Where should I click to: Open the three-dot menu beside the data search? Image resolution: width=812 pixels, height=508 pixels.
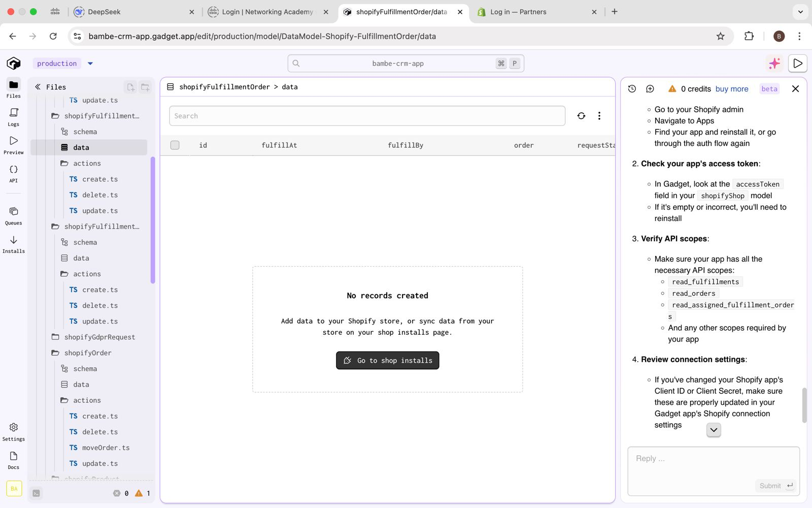599,116
